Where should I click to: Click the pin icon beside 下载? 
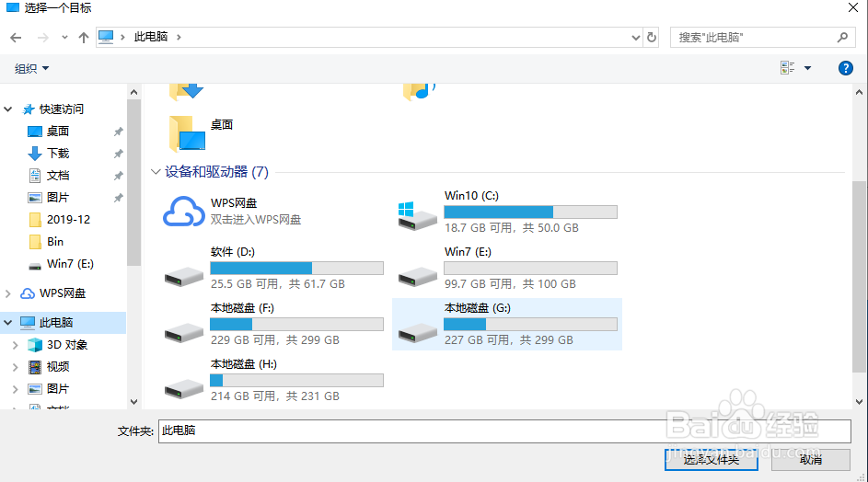[118, 154]
